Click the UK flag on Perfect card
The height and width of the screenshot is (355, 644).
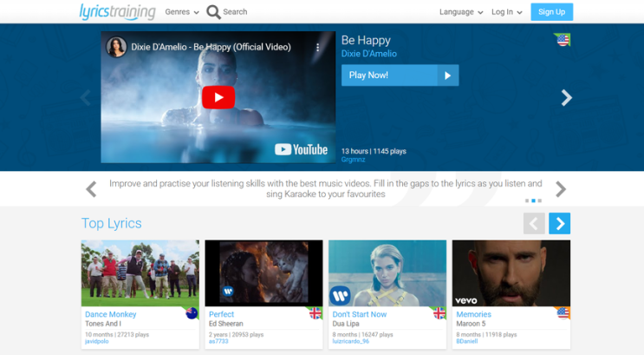tap(315, 313)
